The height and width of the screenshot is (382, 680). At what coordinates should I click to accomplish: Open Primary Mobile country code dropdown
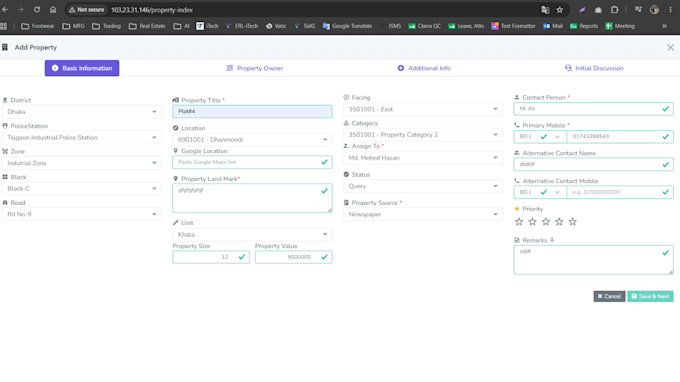click(x=540, y=137)
